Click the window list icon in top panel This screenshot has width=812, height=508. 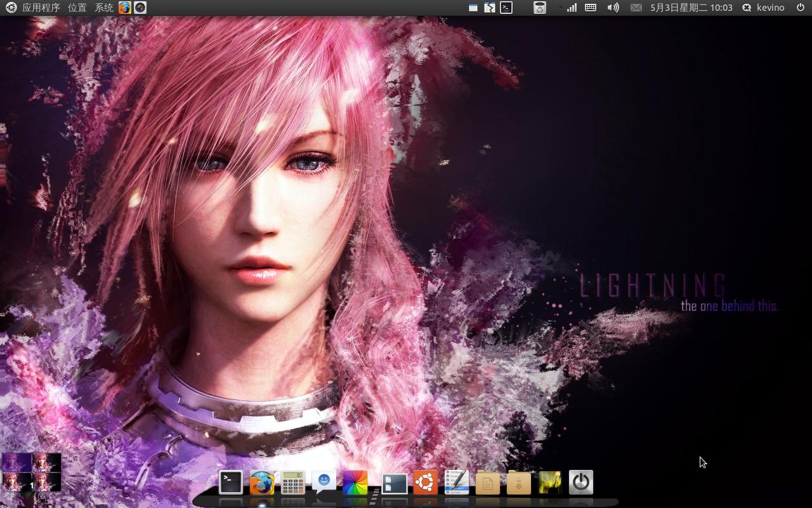pos(473,8)
